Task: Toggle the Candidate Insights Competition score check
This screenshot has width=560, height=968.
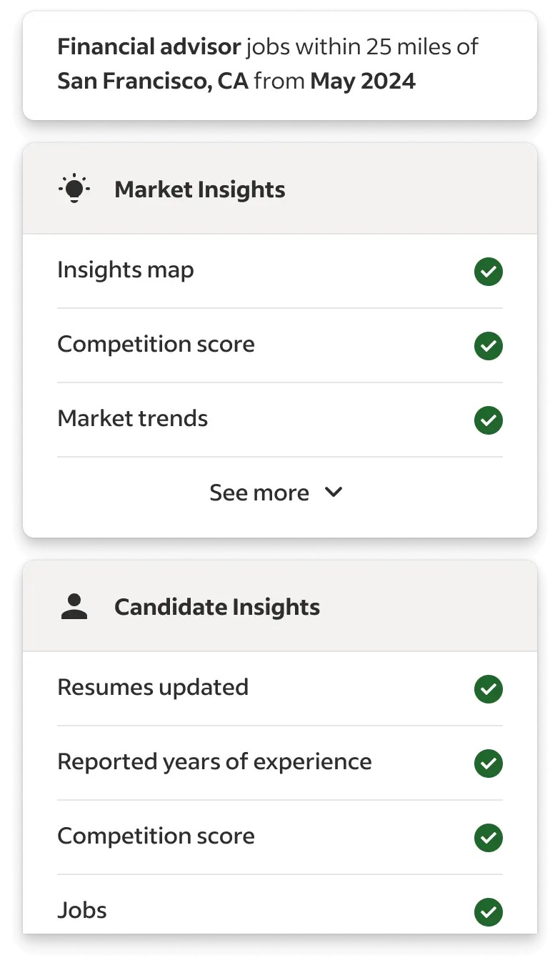Action: click(489, 838)
